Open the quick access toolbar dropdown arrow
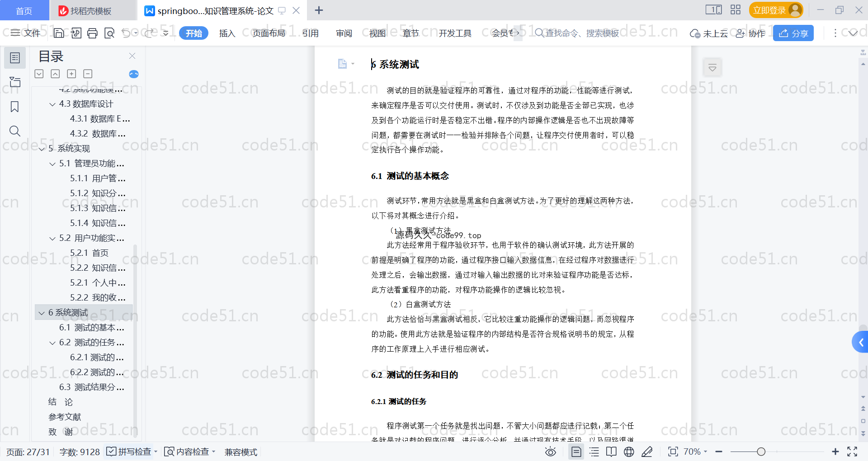This screenshot has height=461, width=868. 166,33
